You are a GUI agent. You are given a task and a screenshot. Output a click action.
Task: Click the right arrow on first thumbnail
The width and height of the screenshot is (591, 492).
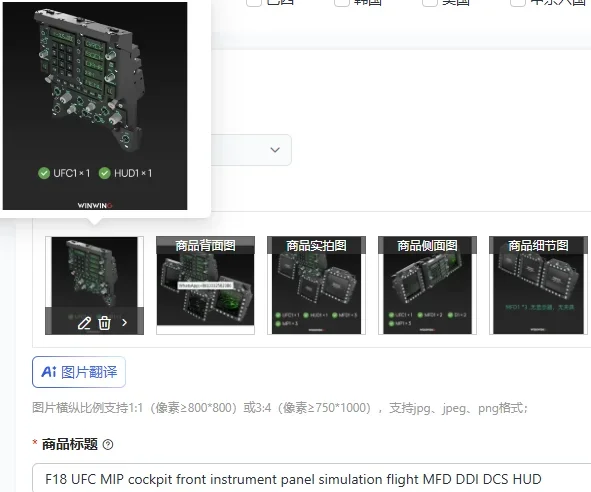124,323
